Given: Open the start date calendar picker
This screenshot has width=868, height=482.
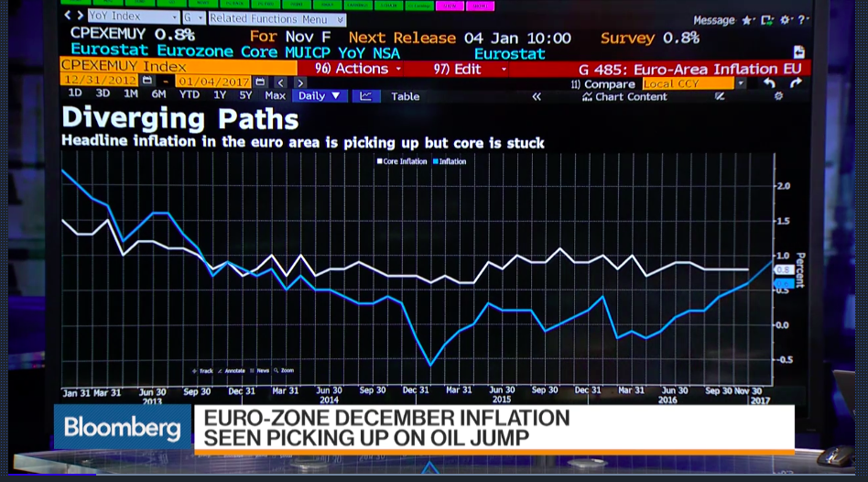Looking at the screenshot, I should (x=147, y=81).
